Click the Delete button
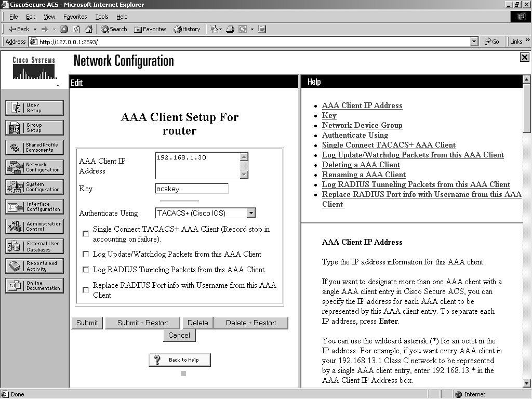Image resolution: width=532 pixels, height=399 pixels. point(198,323)
